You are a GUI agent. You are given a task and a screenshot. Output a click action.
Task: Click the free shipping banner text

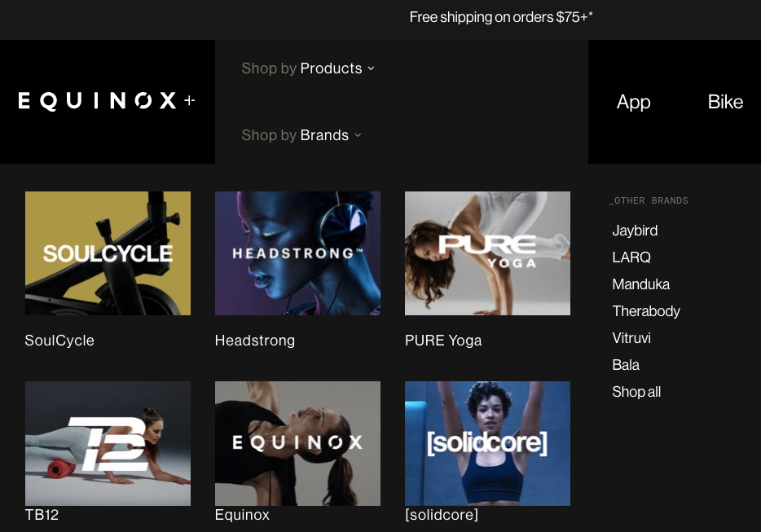[x=501, y=17]
